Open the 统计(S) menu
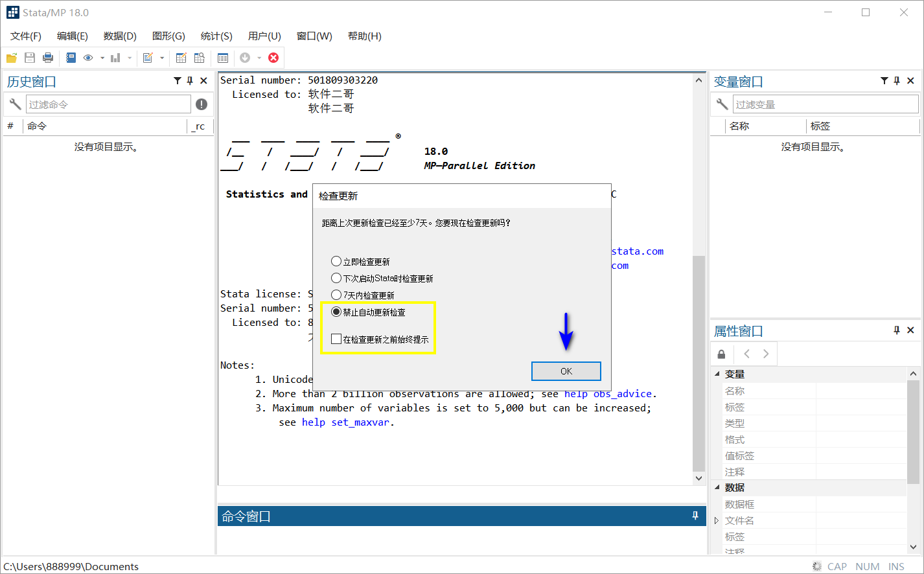This screenshot has height=574, width=924. click(x=216, y=36)
